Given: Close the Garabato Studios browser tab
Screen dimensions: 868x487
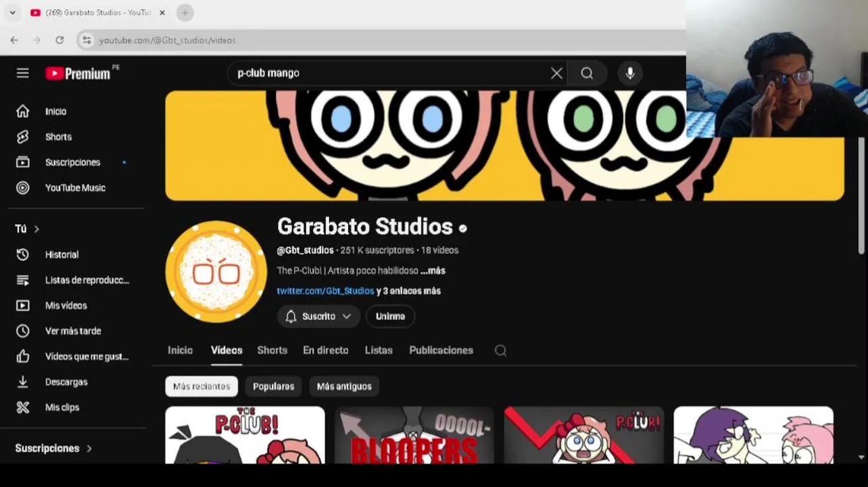Looking at the screenshot, I should click(x=162, y=12).
